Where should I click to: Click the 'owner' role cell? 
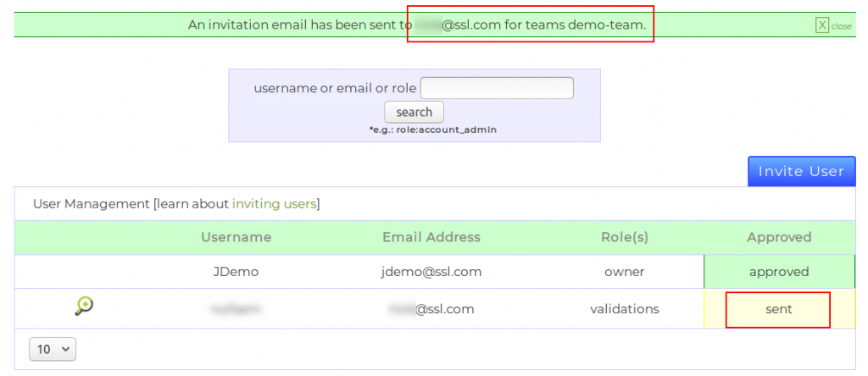(624, 272)
